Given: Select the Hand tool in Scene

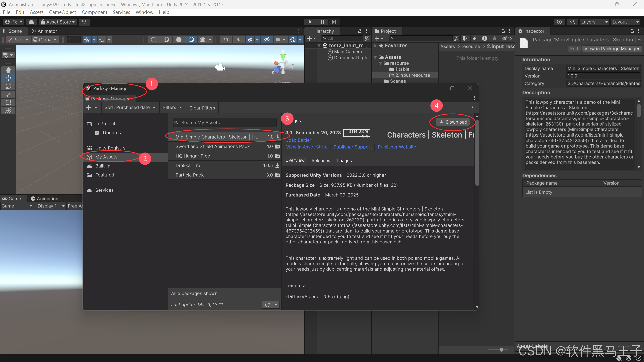Looking at the screenshot, I should tap(8, 70).
